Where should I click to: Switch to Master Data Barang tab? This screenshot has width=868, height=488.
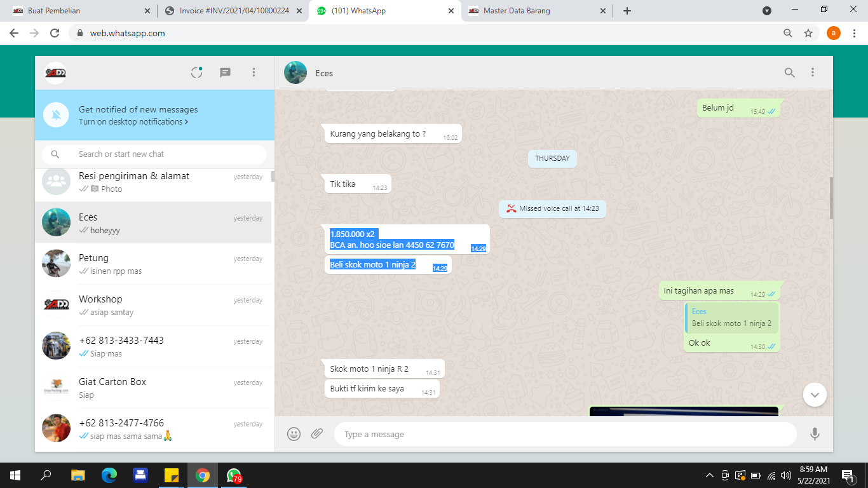pos(536,11)
